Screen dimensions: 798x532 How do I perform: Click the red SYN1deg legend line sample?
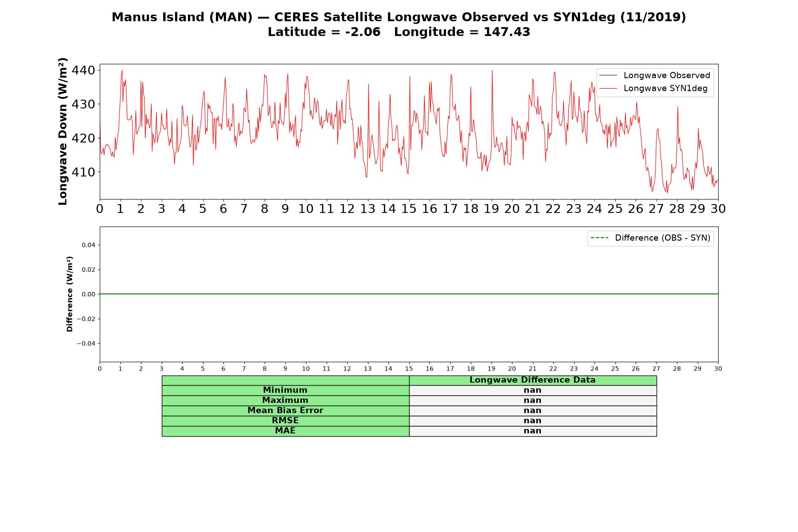coord(608,89)
